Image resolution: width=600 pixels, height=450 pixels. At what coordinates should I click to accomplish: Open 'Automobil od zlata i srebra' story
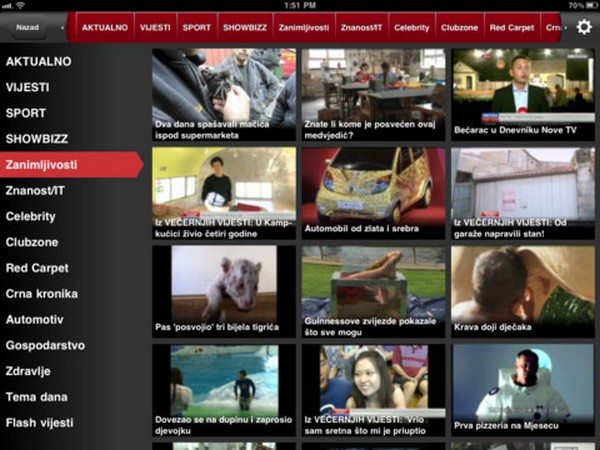(373, 193)
